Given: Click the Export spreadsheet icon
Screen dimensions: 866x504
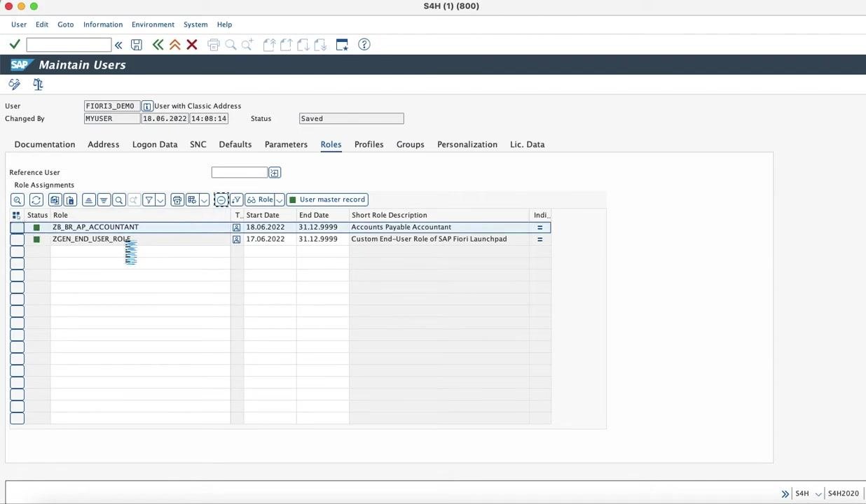Looking at the screenshot, I should (192, 200).
